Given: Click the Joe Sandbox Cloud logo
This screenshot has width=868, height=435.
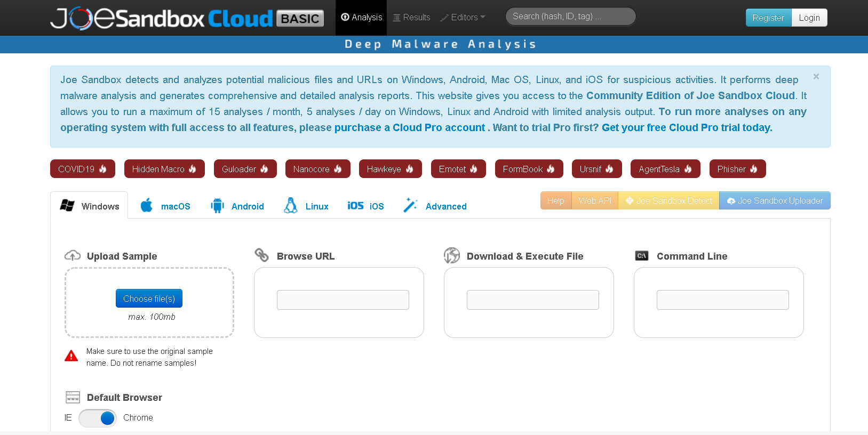Looking at the screenshot, I should point(187,18).
